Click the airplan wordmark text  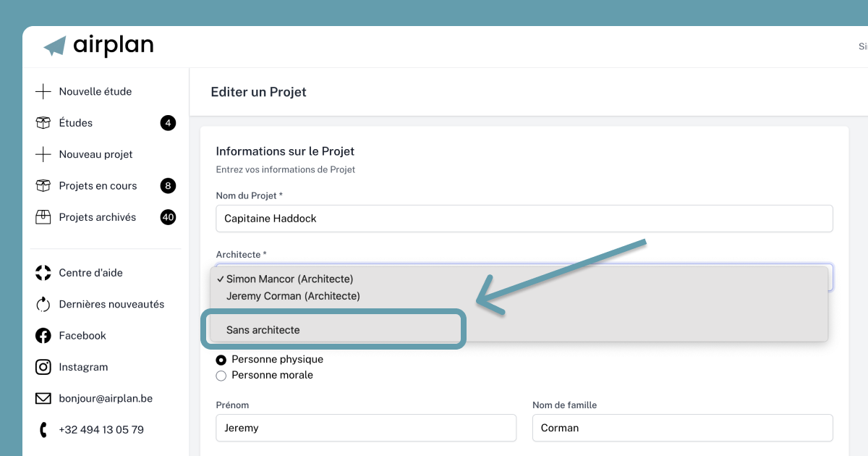(x=113, y=46)
